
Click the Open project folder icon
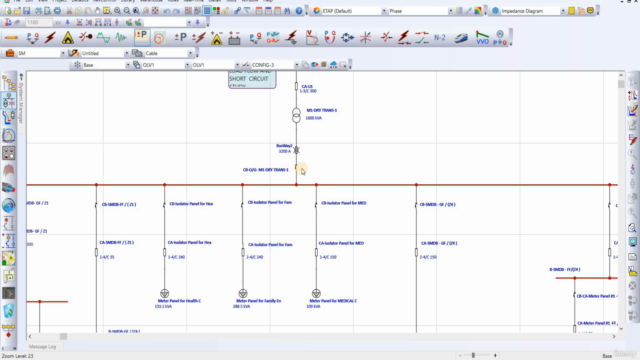(x=17, y=11)
